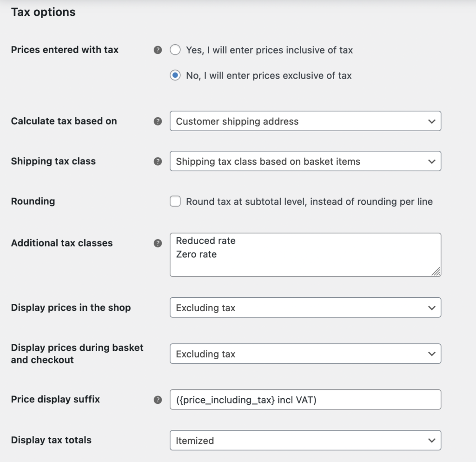
Task: Click help icon next to Prices entered with tax
Action: coord(158,50)
